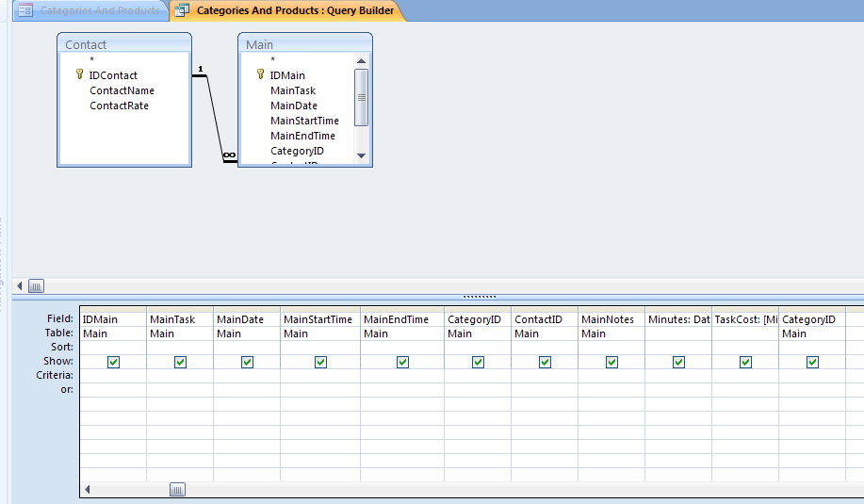864x504 pixels.
Task: Click the pane splitter handle dots
Action: pyautogui.click(x=480, y=297)
